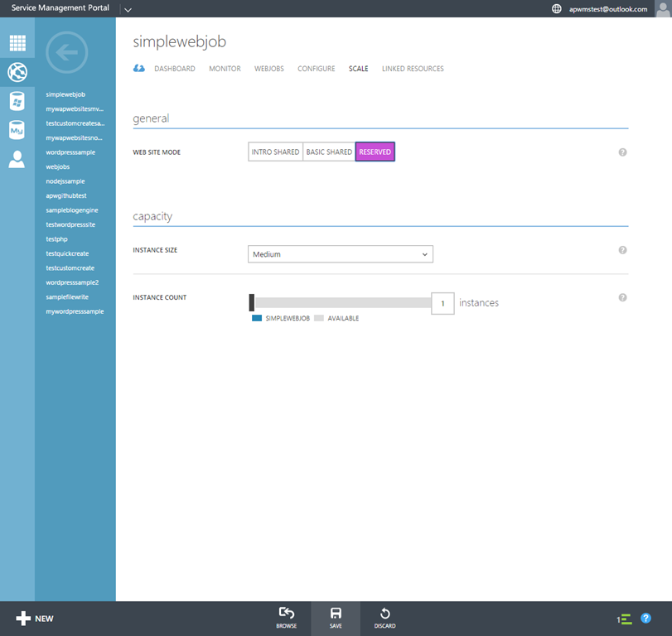Open the samplefilewrite site
Image resolution: width=672 pixels, height=636 pixels.
(67, 296)
